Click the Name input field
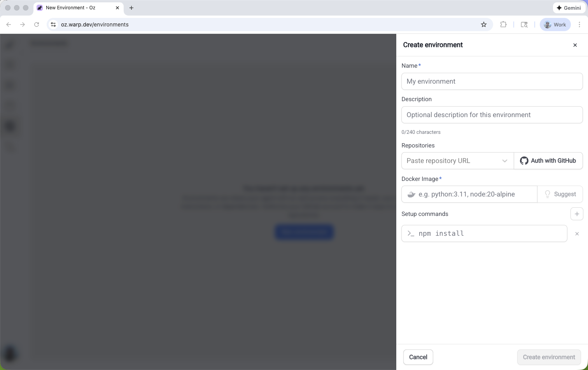 click(x=492, y=81)
